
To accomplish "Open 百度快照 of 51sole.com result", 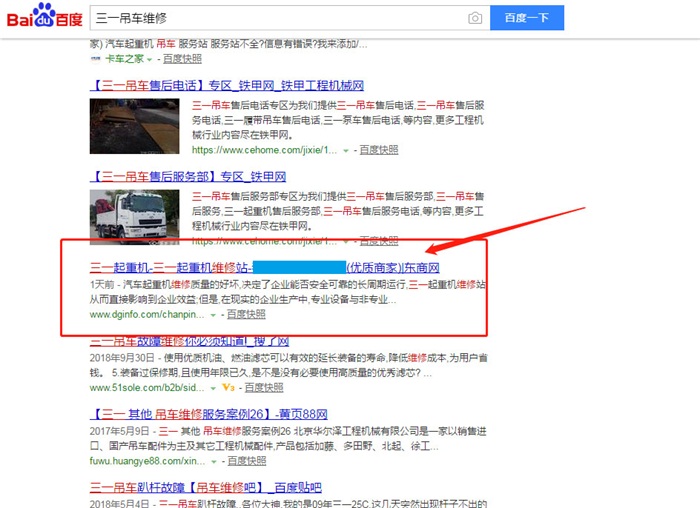I will pos(264,387).
